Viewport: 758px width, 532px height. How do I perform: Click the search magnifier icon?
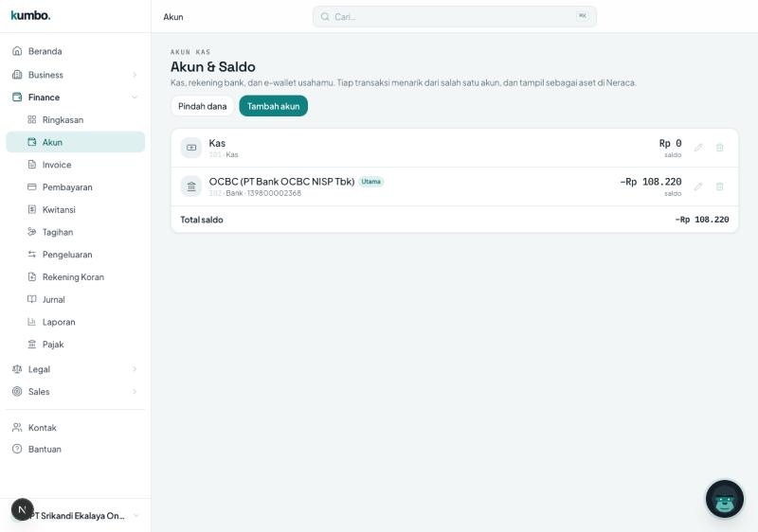click(325, 16)
